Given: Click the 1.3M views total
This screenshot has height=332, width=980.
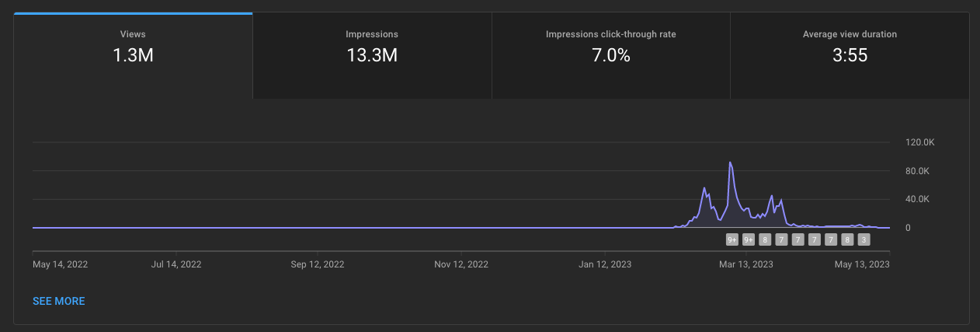Looking at the screenshot, I should 133,55.
